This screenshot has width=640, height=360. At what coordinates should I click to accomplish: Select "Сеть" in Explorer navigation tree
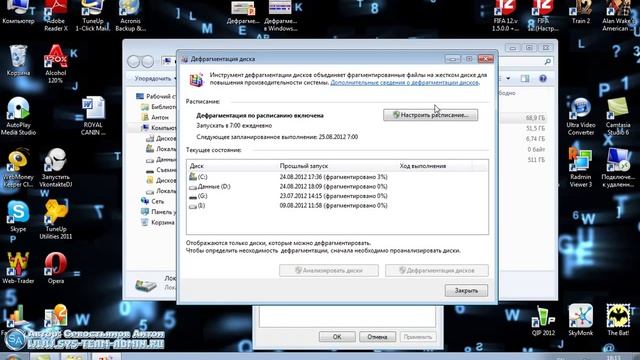tap(152, 201)
